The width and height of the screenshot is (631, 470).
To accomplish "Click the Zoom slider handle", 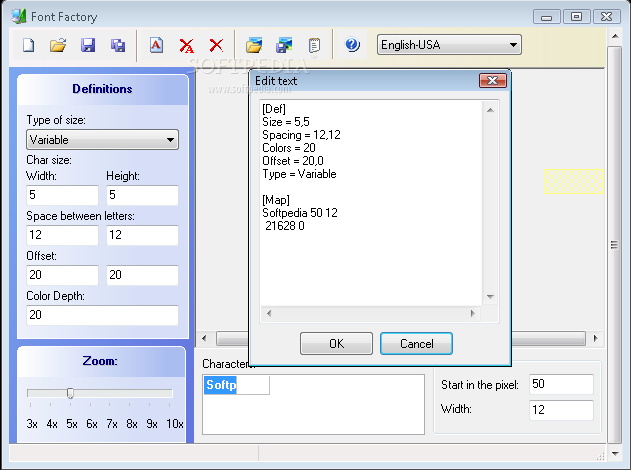I will point(70,393).
